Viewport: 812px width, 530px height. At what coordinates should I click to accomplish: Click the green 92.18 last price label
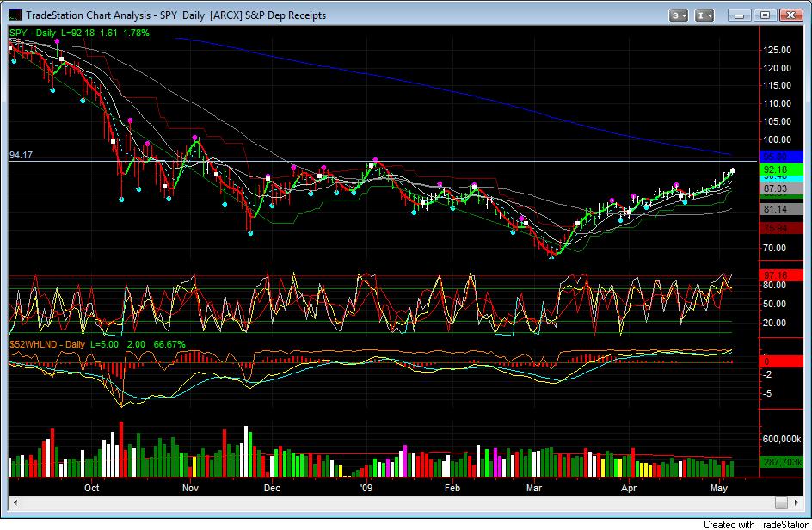coord(781,170)
